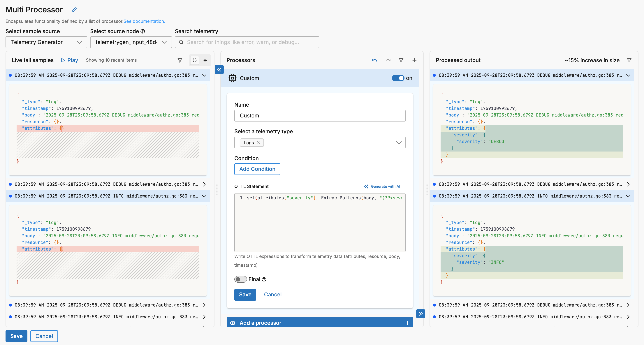The image size is (644, 345).
Task: Switch live tail to JSON braces view
Action: tap(194, 60)
